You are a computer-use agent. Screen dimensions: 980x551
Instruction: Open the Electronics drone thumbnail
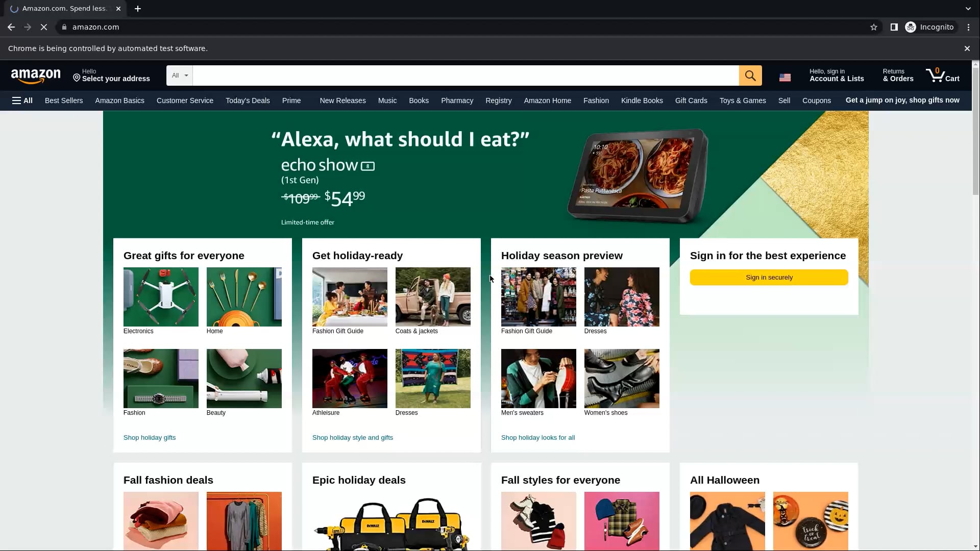click(161, 297)
